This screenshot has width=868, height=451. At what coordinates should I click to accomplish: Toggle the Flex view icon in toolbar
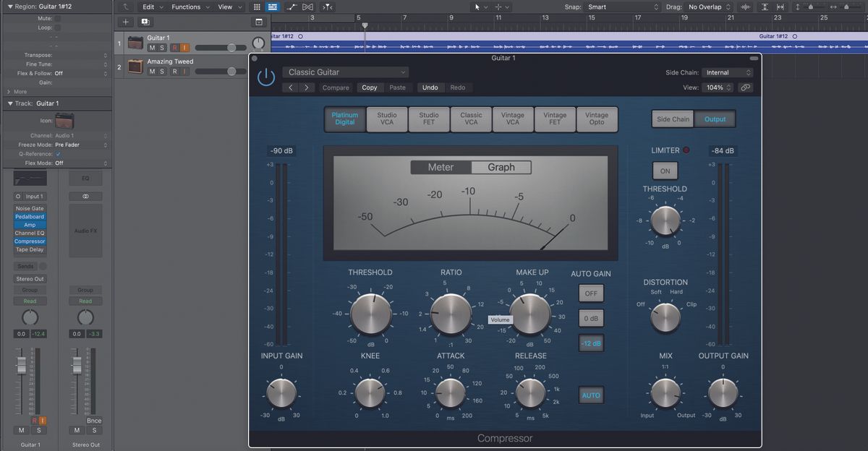click(308, 7)
